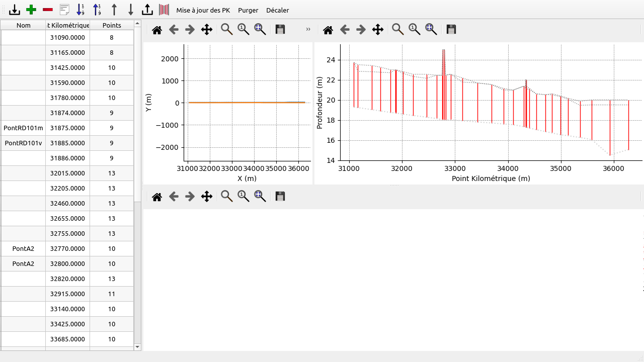The image size is (644, 362).
Task: Select the PontRD101m table row
Action: [x=23, y=128]
